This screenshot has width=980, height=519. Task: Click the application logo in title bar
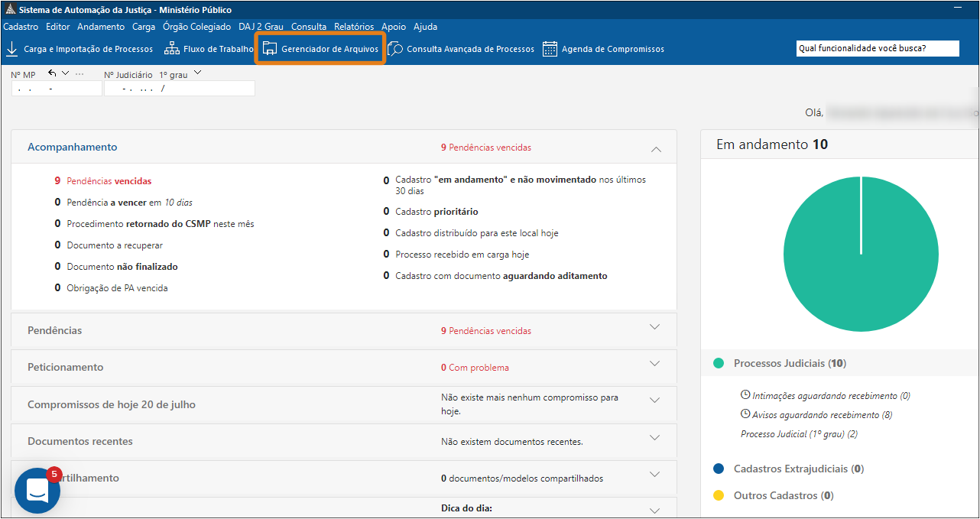[10, 10]
